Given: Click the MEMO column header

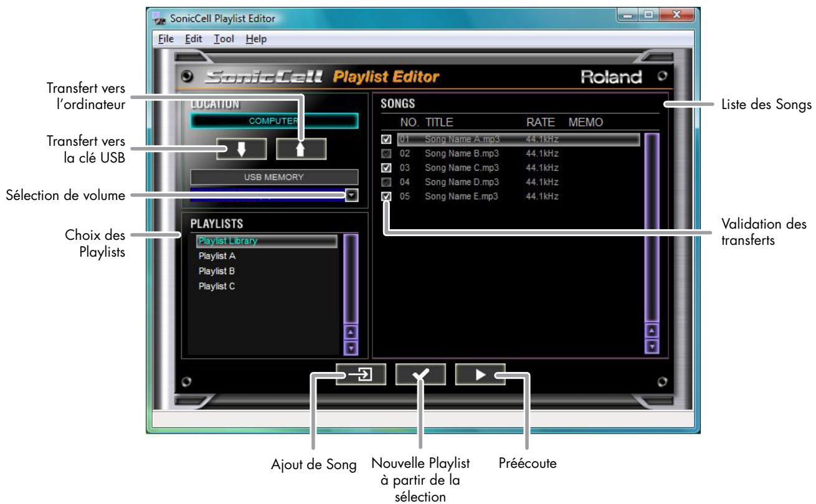Looking at the screenshot, I should [586, 122].
